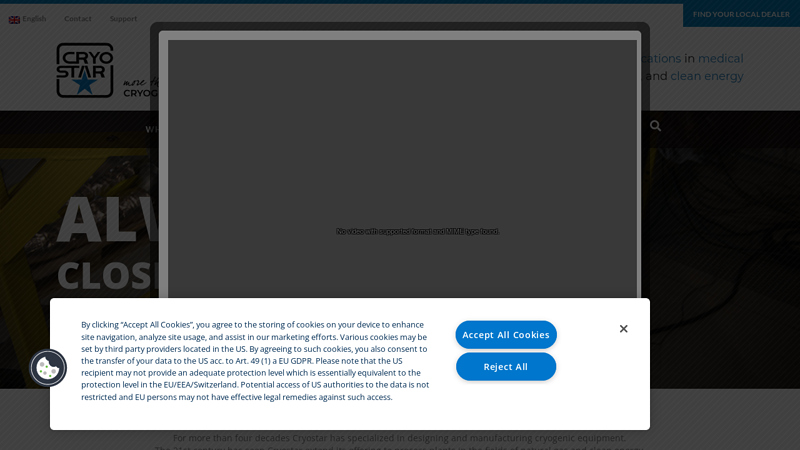800x450 pixels.
Task: Select the first nav menu item
Action: [x=152, y=129]
